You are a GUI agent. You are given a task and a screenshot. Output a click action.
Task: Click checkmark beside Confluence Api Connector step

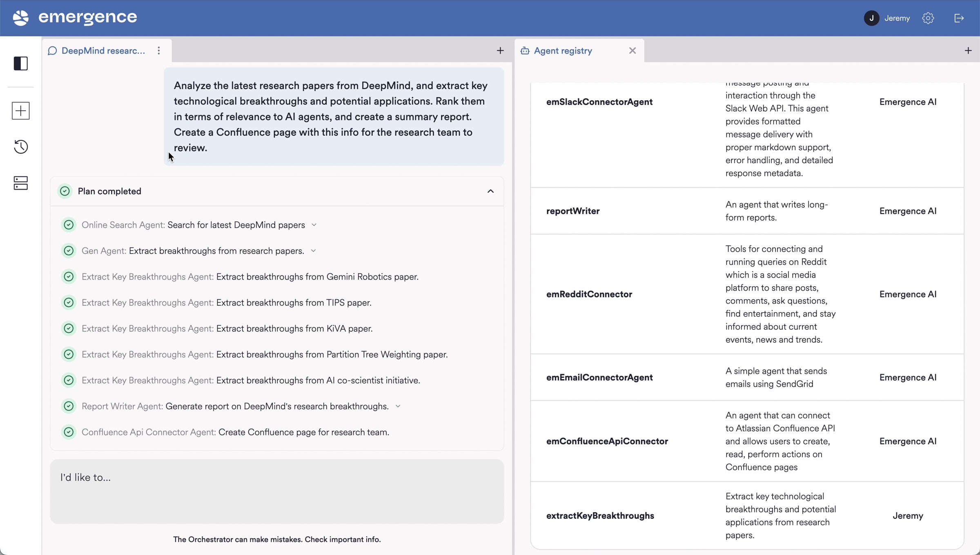coord(69,432)
